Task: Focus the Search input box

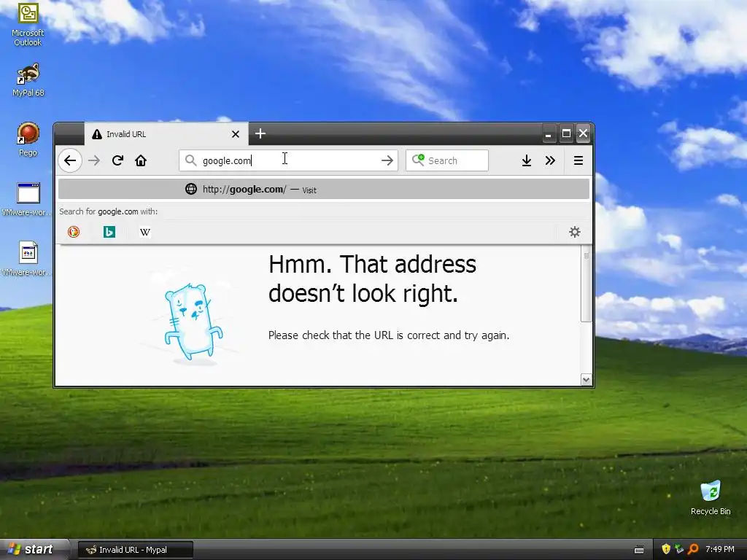Action: click(x=447, y=160)
